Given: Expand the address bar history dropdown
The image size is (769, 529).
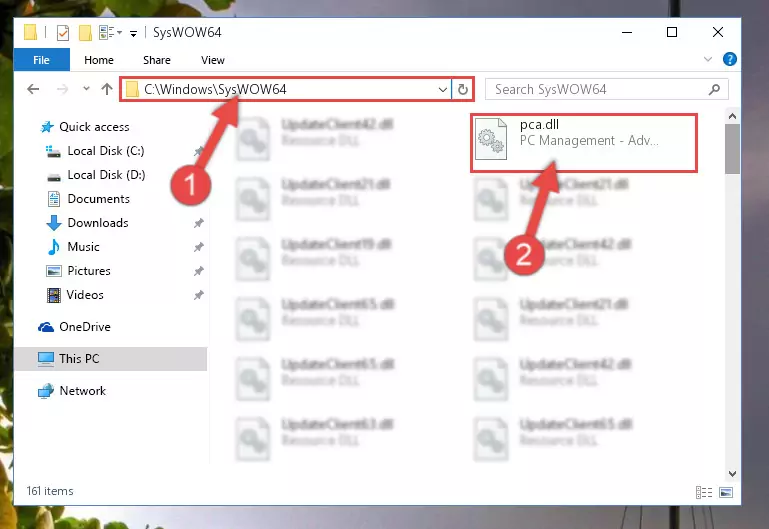Looking at the screenshot, I should click(x=442, y=89).
